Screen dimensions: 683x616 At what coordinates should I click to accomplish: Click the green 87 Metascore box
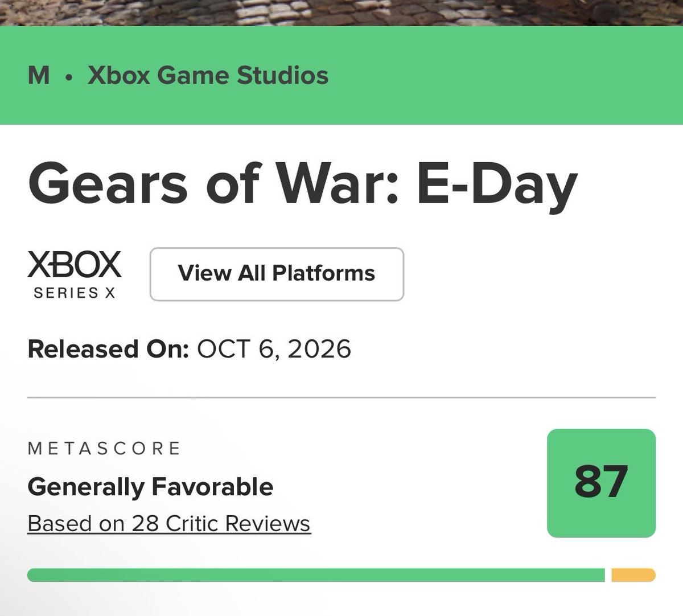(x=601, y=483)
